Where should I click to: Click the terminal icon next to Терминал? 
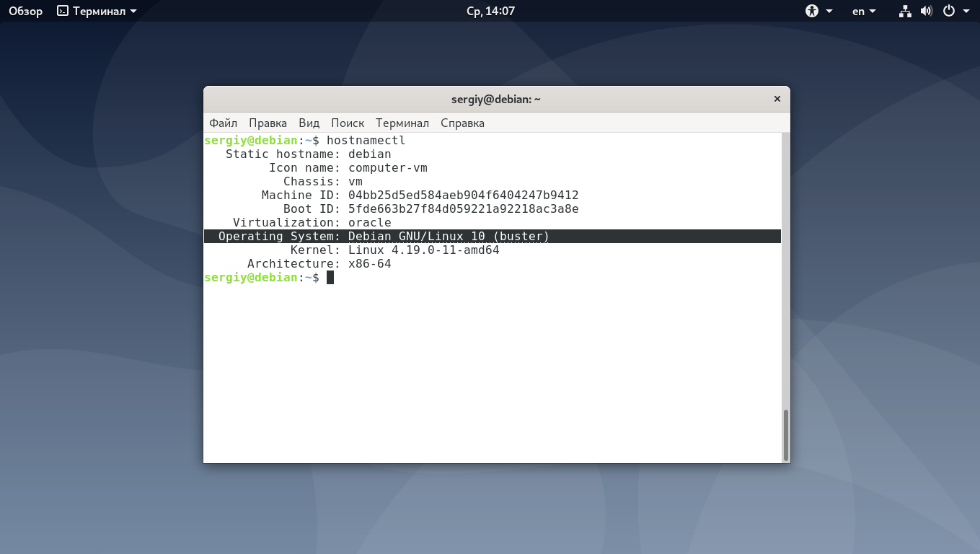(61, 11)
